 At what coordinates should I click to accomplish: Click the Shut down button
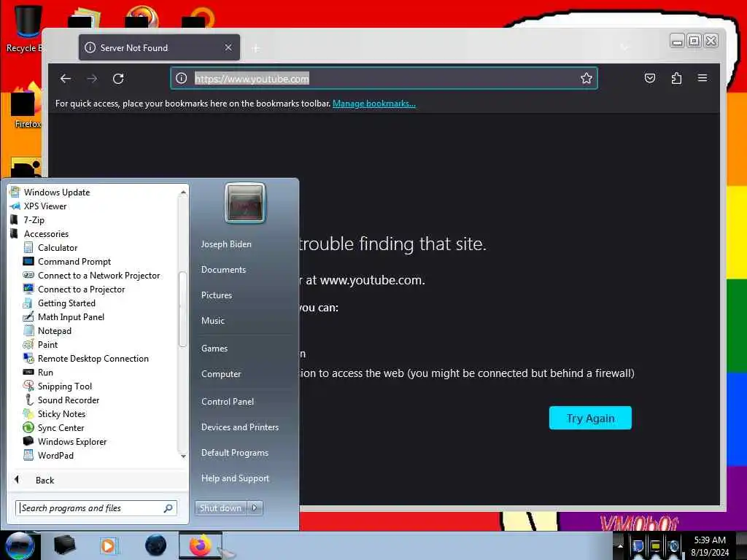[220, 508]
